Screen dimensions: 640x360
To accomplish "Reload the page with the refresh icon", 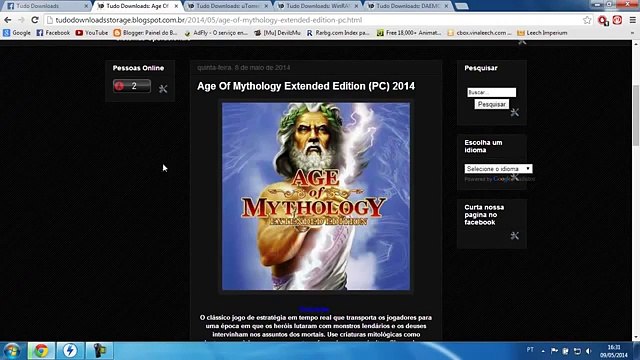I will (35, 20).
